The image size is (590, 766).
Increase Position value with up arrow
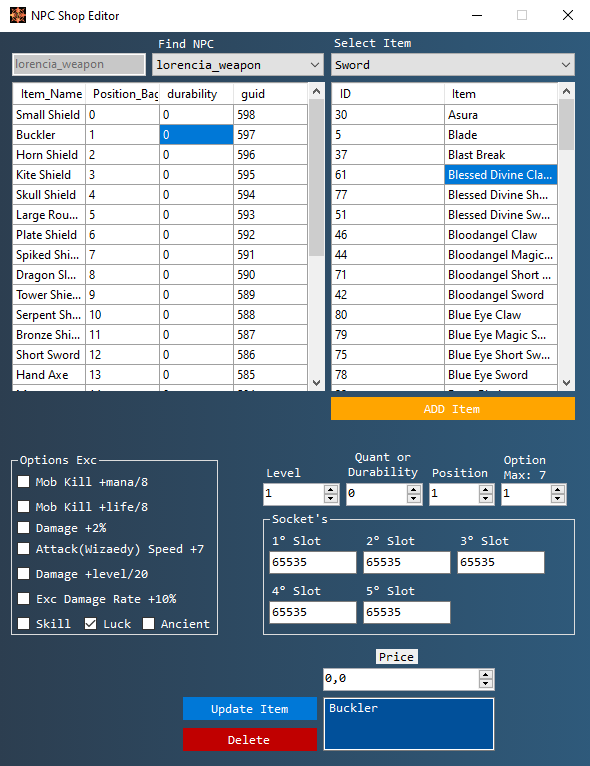pyautogui.click(x=485, y=489)
